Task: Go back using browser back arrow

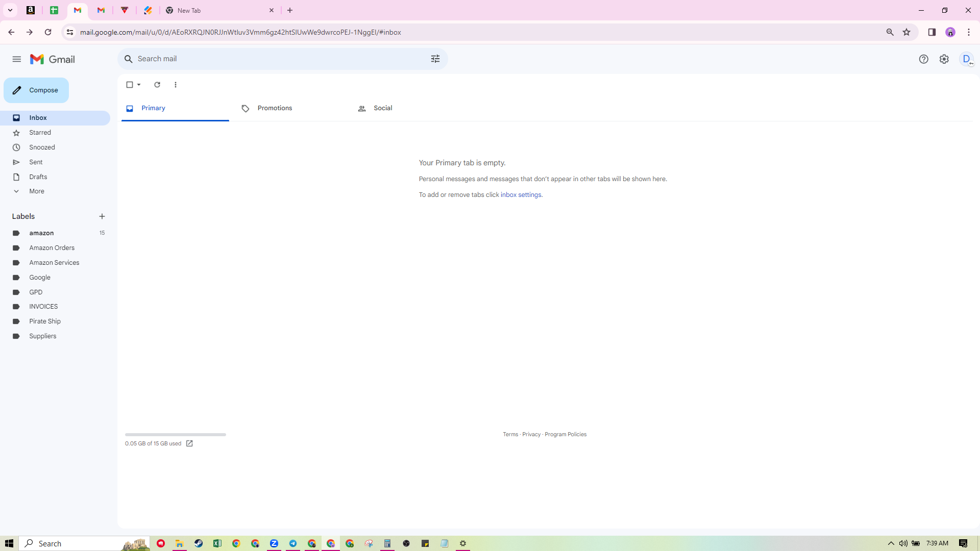Action: 11,32
